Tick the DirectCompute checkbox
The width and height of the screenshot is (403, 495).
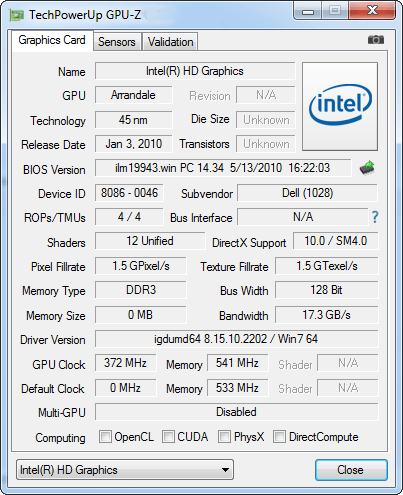tap(279, 437)
